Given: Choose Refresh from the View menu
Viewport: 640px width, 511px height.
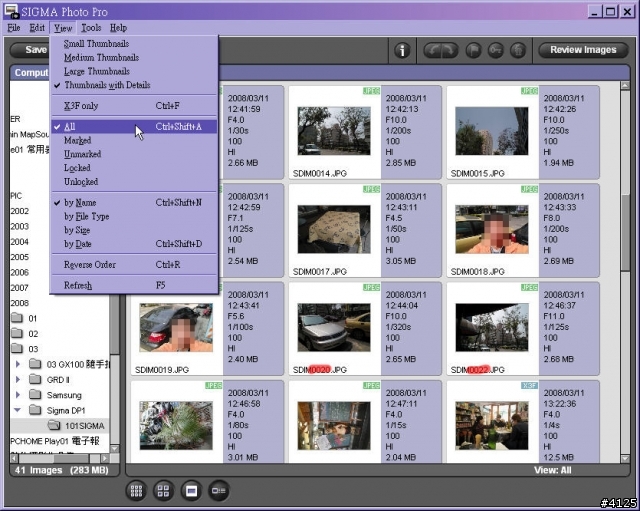Looking at the screenshot, I should pos(133,285).
